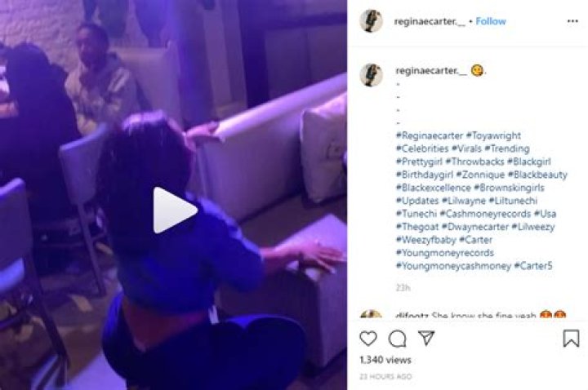
Task: Open the #Toyawright hashtag
Action: click(493, 135)
